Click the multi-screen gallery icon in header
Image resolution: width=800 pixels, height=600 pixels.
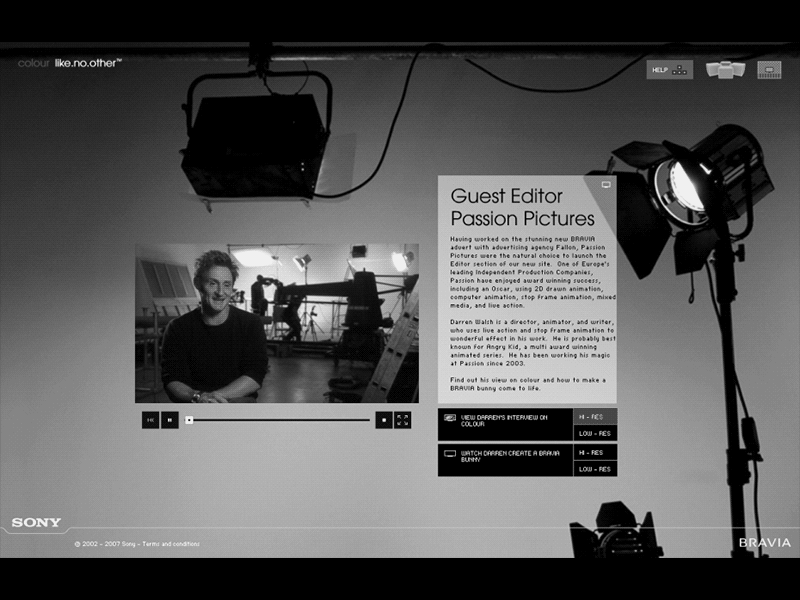click(x=725, y=69)
